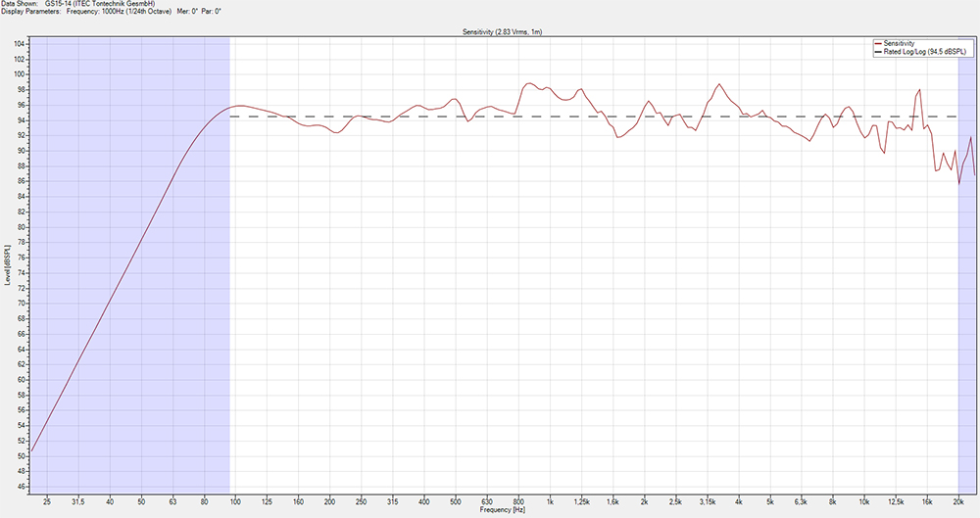
Task: Click the red Sensitivity legend line swatch
Action: coord(877,44)
